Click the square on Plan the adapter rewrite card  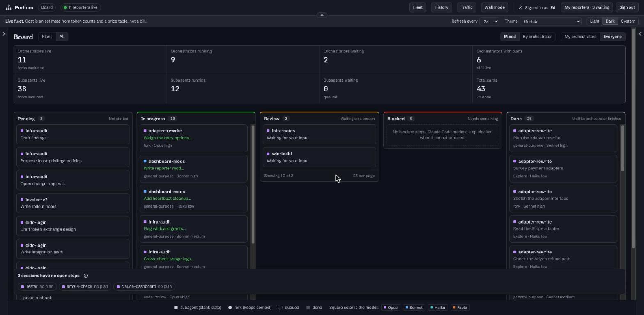tap(515, 131)
